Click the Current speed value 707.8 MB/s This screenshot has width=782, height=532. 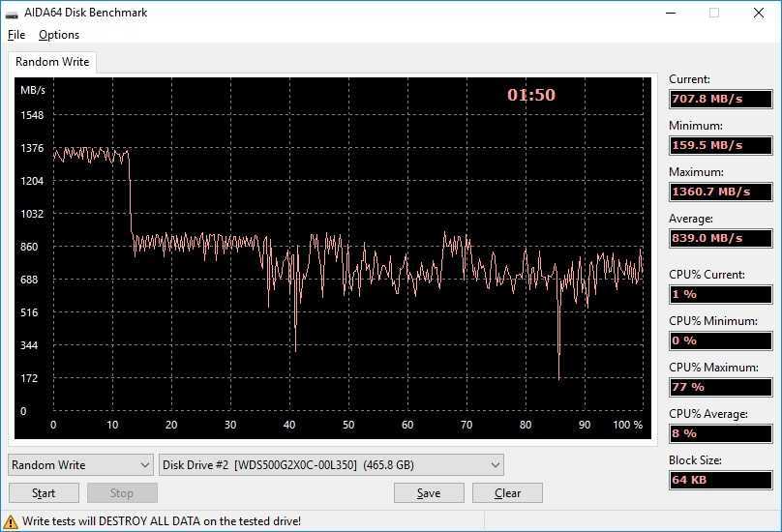720,99
